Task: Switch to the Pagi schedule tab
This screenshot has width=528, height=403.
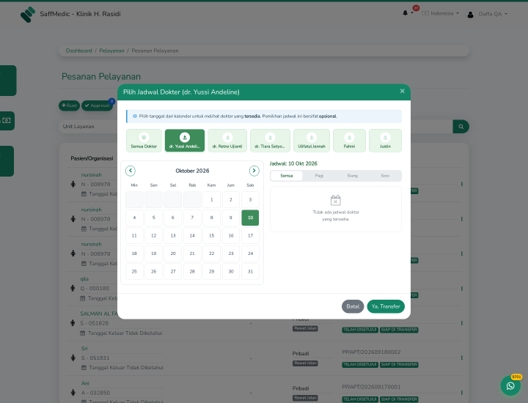Action: [319, 176]
